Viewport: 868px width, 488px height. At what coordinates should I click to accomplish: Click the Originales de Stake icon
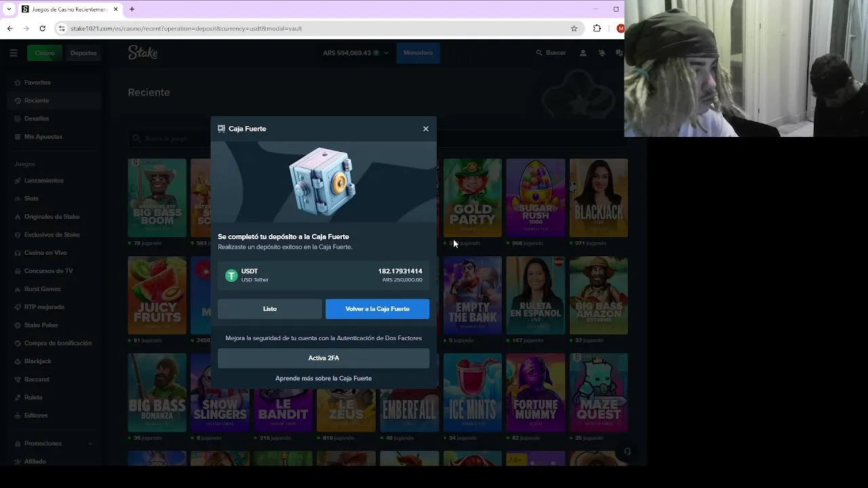click(x=17, y=217)
